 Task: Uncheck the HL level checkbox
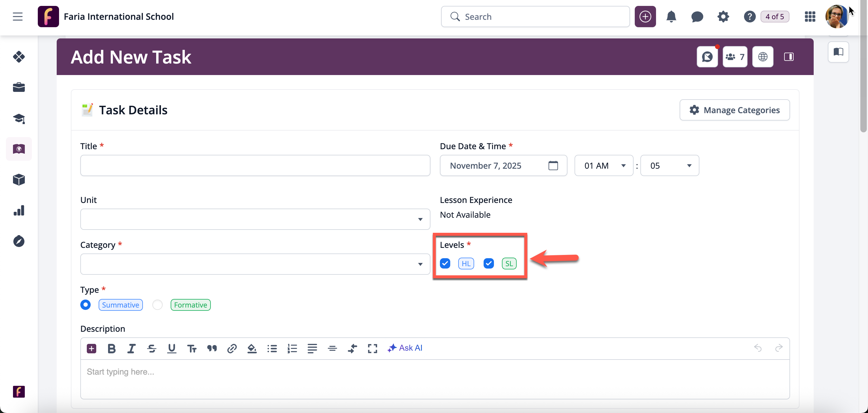point(445,263)
